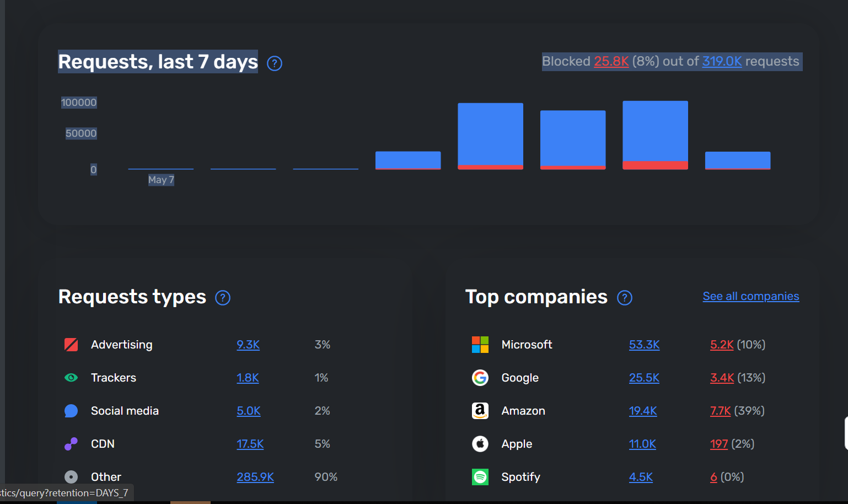Click the Apple logo icon
Screen dimensions: 848x504
click(480, 444)
